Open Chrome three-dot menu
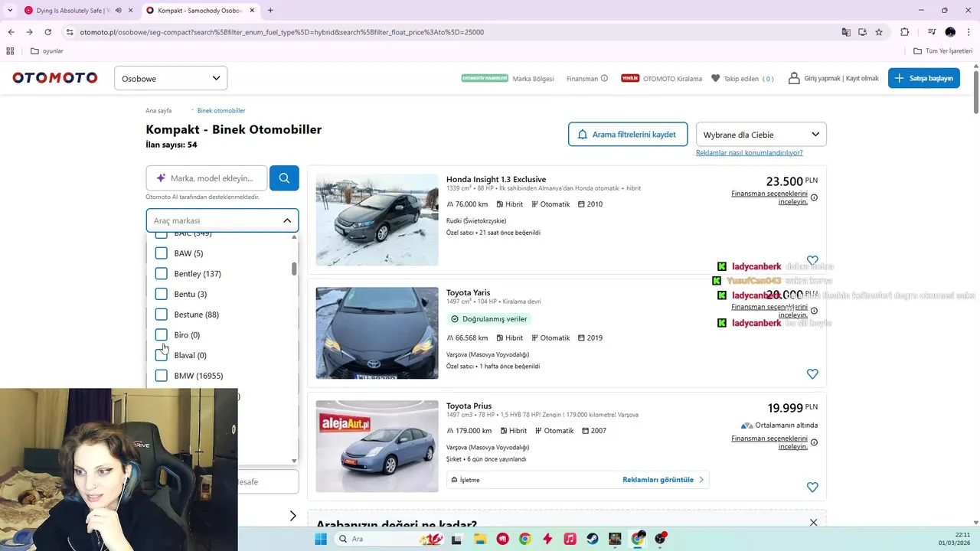Image resolution: width=980 pixels, height=551 pixels. [x=969, y=32]
